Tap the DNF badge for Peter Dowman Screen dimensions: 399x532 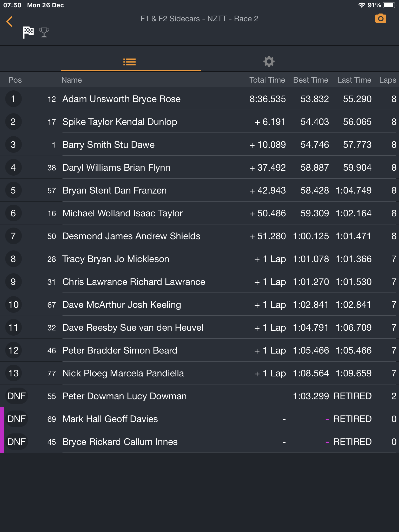coord(16,396)
